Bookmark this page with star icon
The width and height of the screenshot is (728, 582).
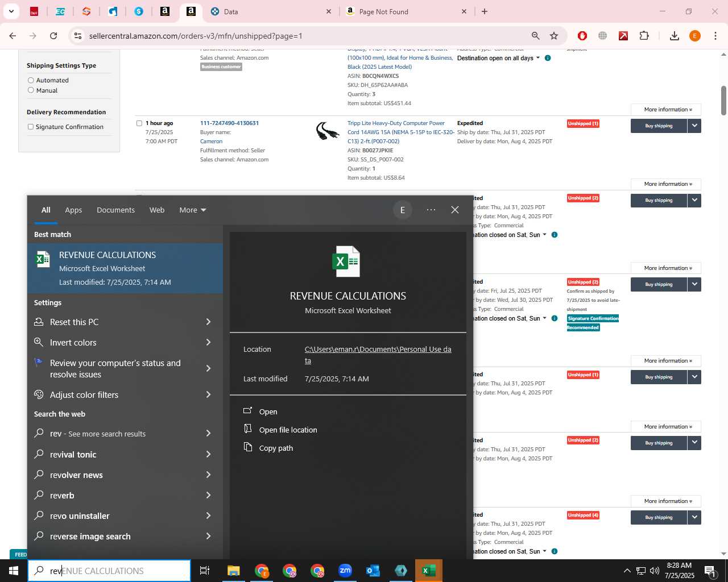554,36
